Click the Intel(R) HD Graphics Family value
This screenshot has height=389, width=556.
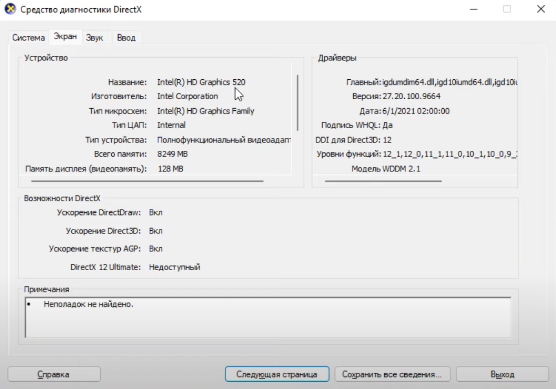(x=206, y=111)
